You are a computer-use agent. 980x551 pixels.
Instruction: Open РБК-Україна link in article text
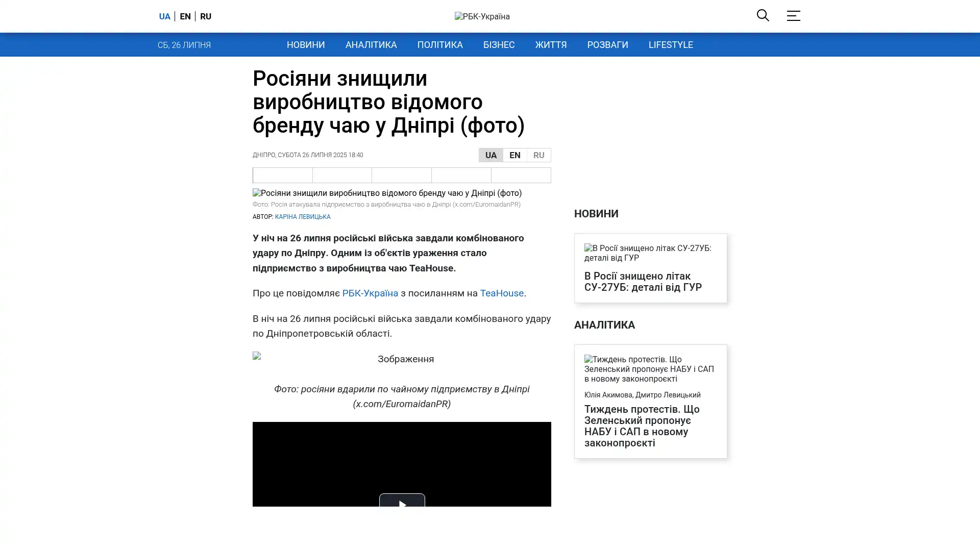(x=370, y=293)
